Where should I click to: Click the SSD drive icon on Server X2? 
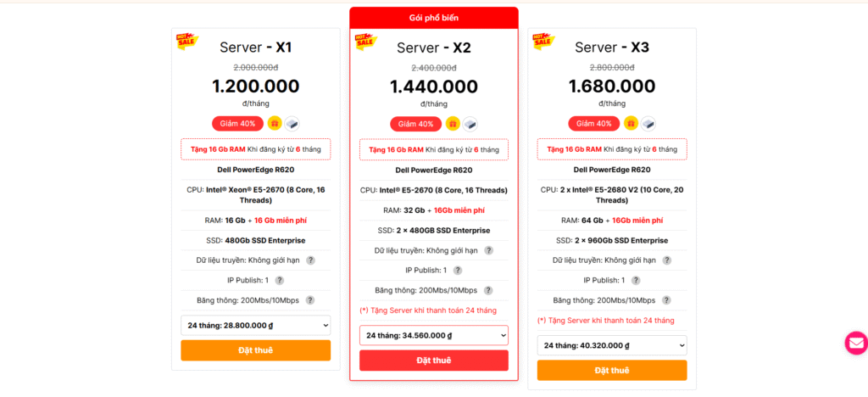pyautogui.click(x=470, y=124)
